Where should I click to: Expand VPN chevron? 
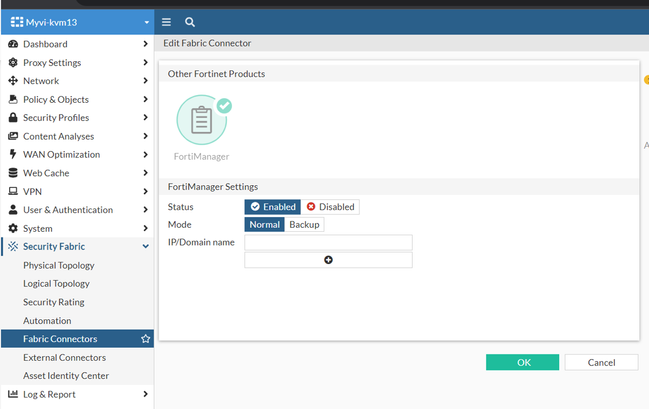[x=145, y=191]
